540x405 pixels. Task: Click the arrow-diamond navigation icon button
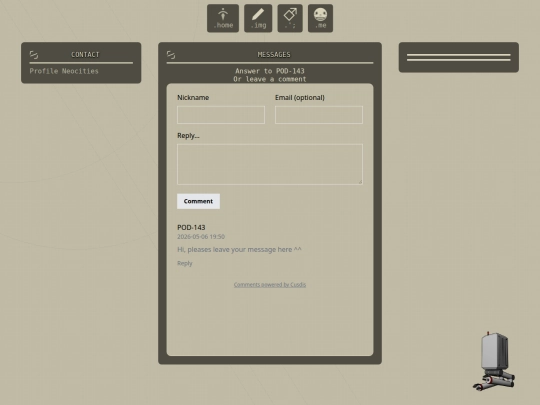(x=290, y=18)
